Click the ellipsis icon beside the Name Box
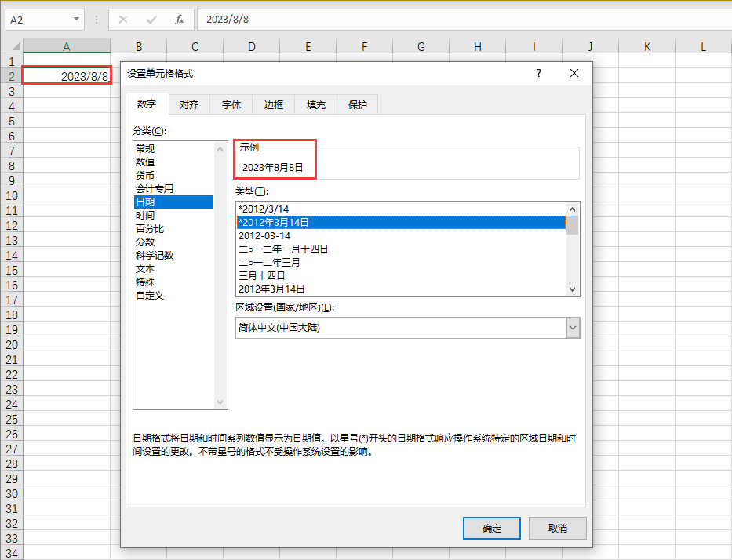732x560 pixels. click(95, 19)
